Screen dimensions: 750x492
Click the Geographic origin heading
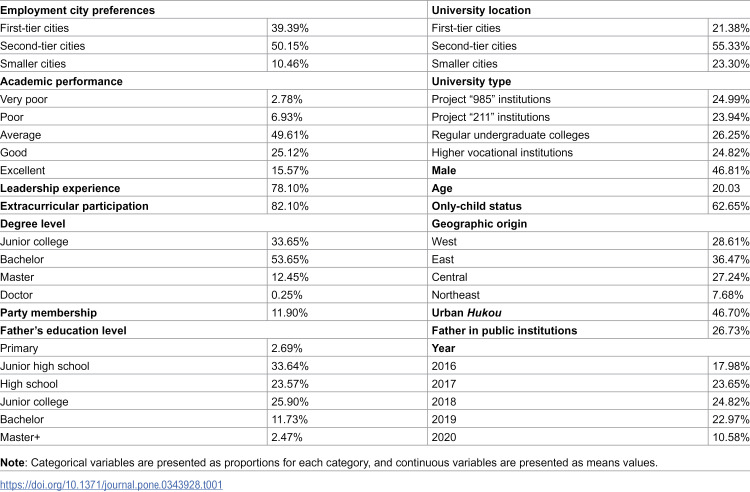479,224
